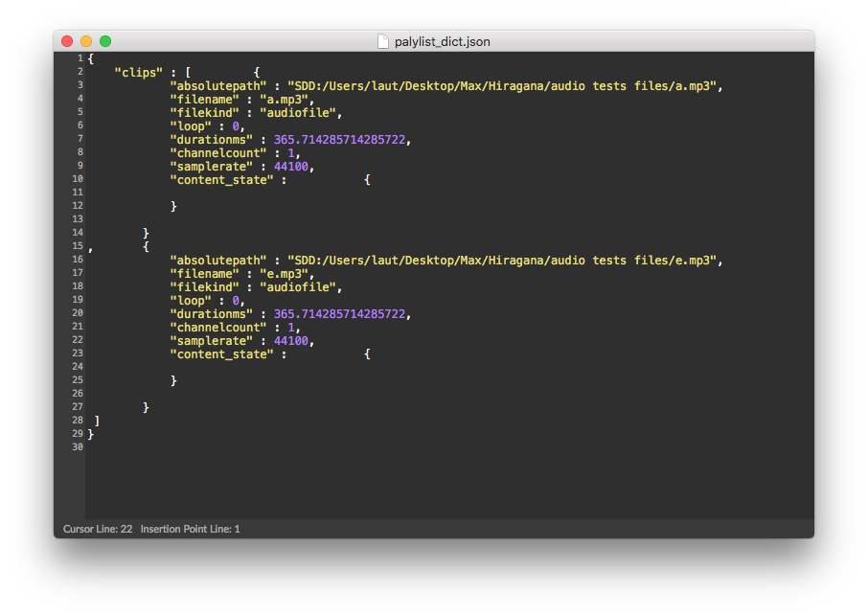Click the Insertion Point Line status text

(x=190, y=529)
